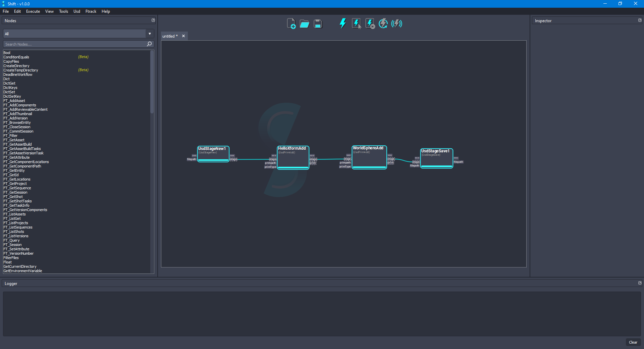This screenshot has width=644, height=349.
Task: Pop out the Inspector panel
Action: [x=639, y=20]
